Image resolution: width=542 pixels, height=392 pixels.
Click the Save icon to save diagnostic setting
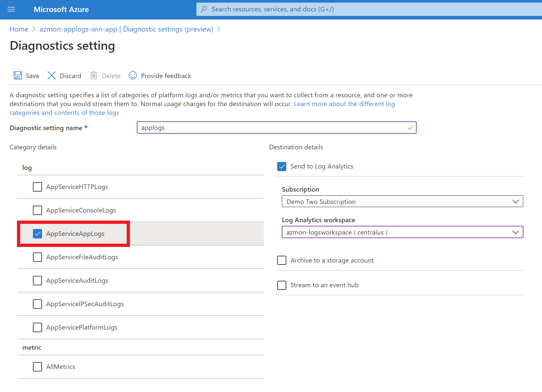(18, 75)
